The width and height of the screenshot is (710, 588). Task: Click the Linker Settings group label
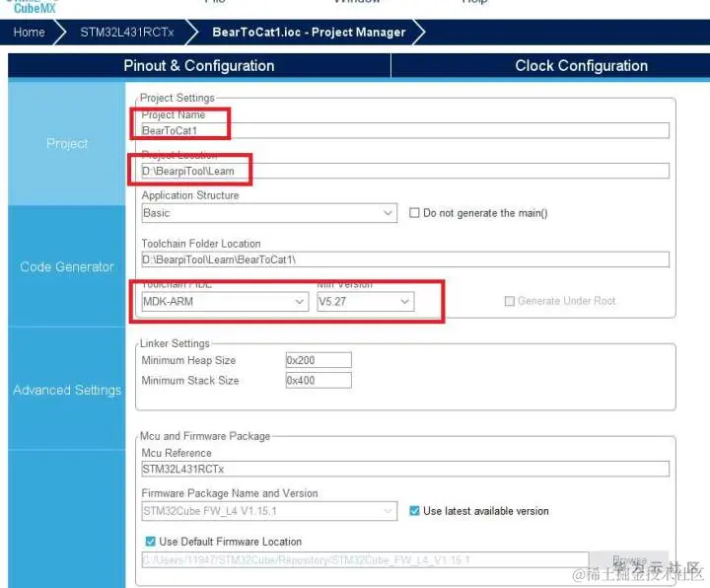[x=175, y=343]
